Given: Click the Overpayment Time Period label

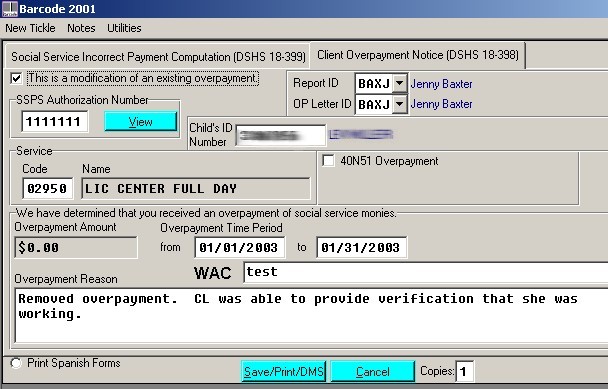Looking at the screenshot, I should pyautogui.click(x=221, y=228).
